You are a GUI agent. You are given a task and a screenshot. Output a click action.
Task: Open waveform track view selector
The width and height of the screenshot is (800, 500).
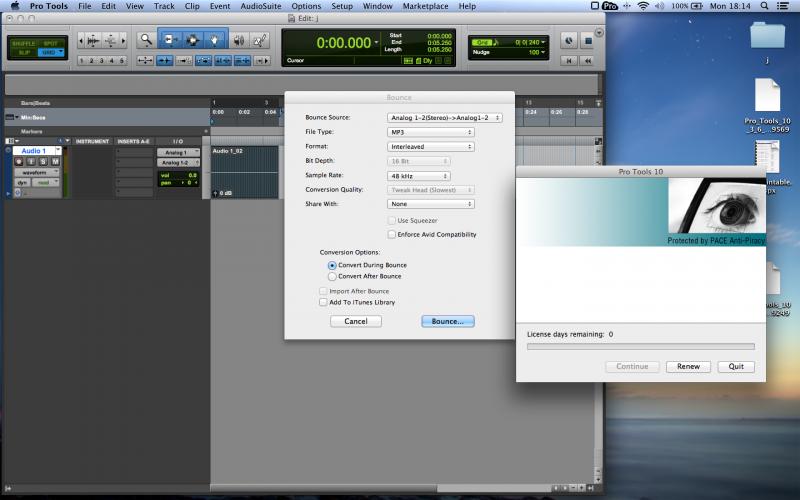point(37,172)
